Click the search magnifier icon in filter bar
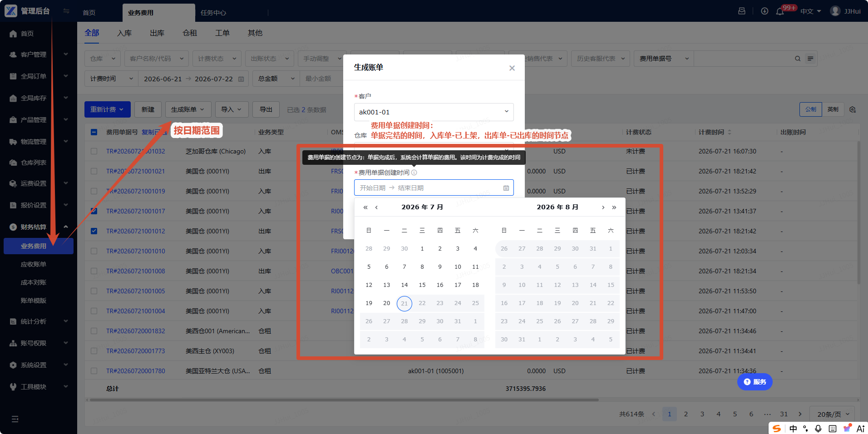868x434 pixels. coord(798,59)
